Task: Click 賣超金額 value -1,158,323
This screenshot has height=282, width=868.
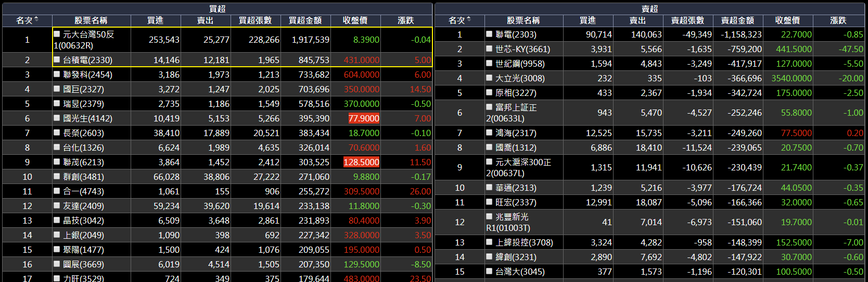Action: (742, 34)
